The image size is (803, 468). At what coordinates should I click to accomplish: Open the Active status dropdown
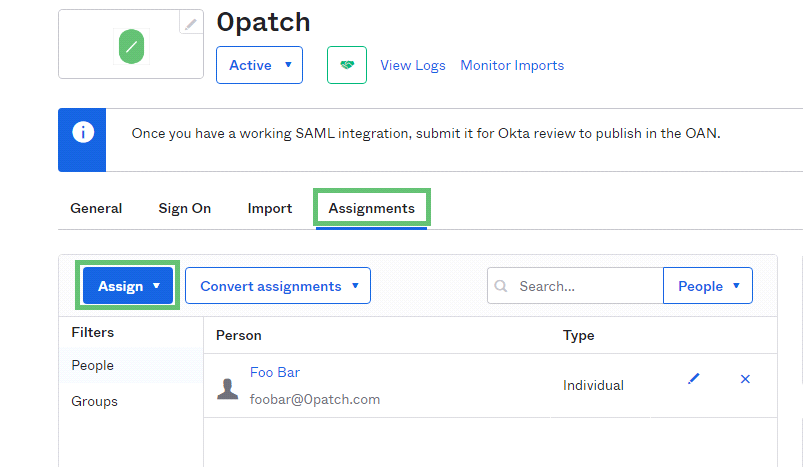259,65
